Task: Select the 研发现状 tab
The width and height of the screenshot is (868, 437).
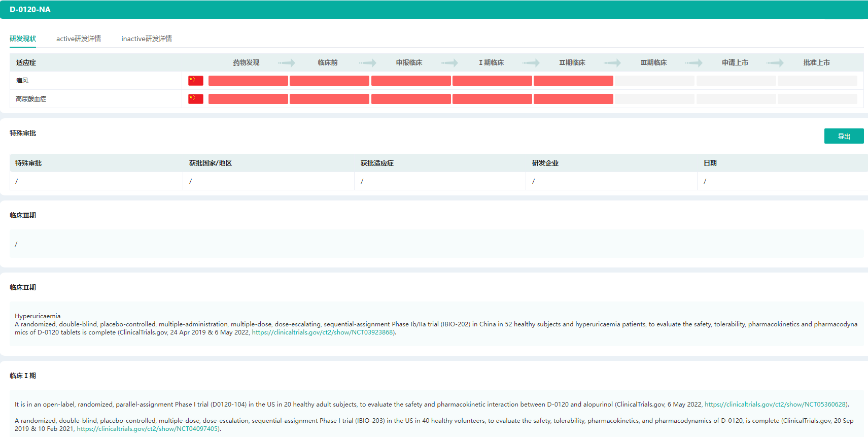Action: (23, 39)
